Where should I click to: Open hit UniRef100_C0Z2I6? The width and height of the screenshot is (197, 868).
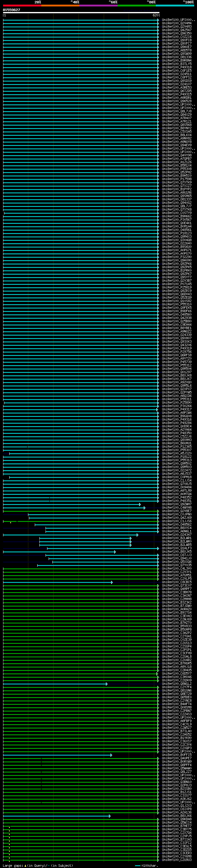click(x=177, y=37)
